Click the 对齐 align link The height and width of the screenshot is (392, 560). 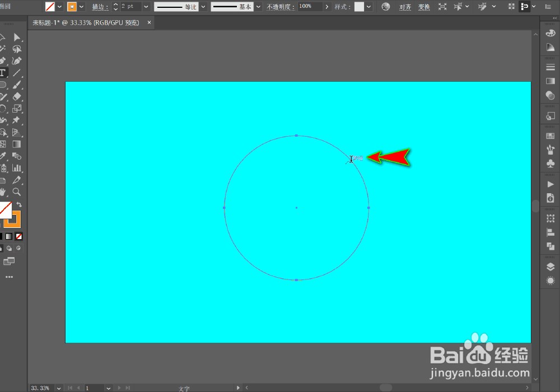tap(405, 7)
